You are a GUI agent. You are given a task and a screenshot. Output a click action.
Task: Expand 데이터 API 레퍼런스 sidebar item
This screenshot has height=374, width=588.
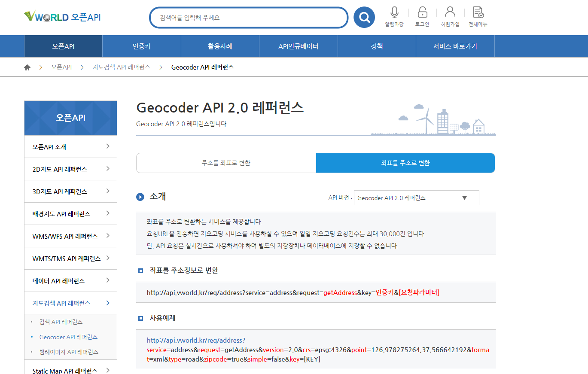tap(71, 281)
